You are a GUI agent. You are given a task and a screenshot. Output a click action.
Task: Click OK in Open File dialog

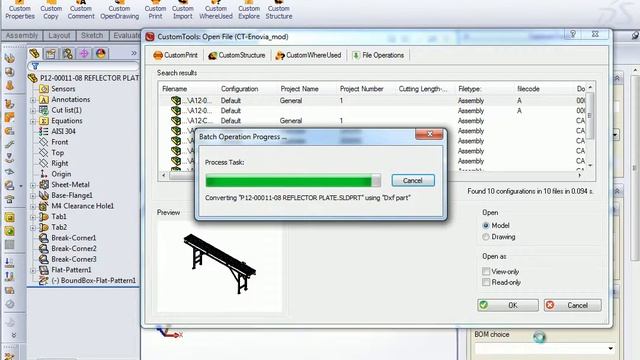(508, 305)
